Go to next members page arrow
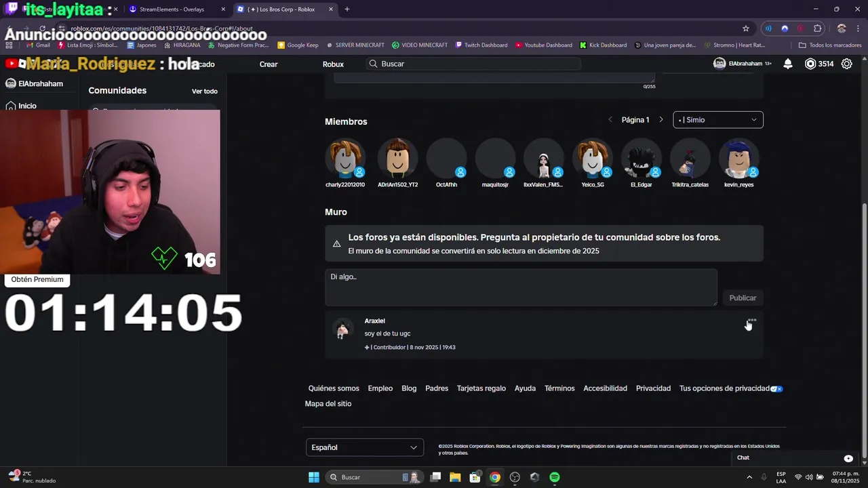868x488 pixels. click(661, 120)
